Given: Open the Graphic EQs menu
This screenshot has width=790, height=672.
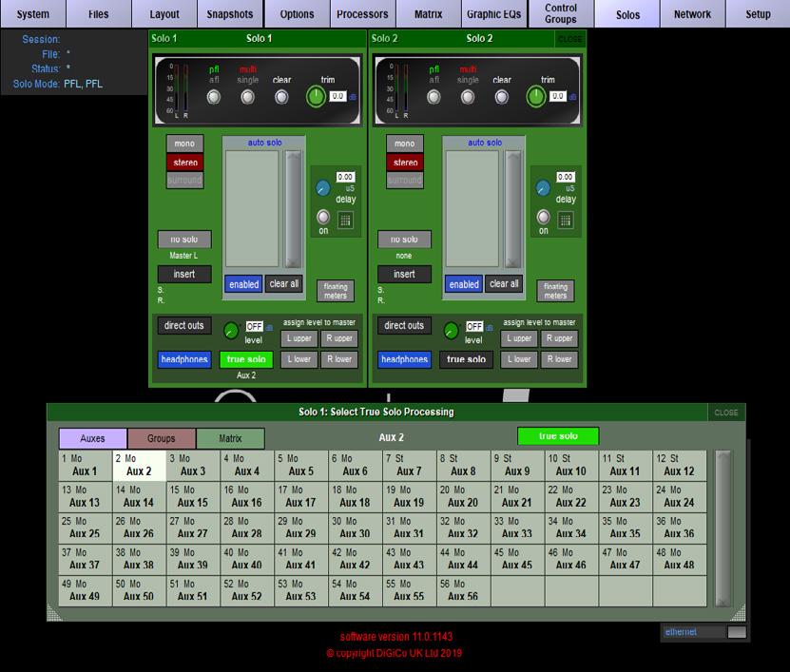Looking at the screenshot, I should tap(493, 13).
